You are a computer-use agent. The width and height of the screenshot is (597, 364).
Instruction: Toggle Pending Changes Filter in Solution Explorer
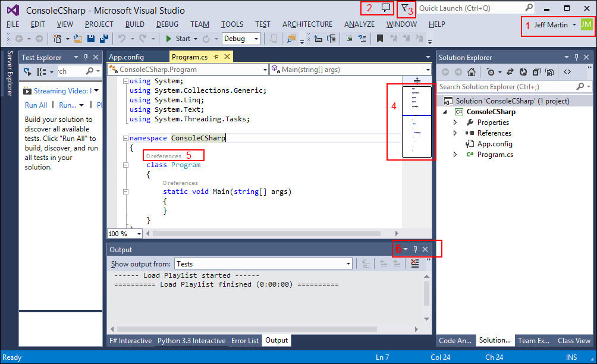point(491,72)
